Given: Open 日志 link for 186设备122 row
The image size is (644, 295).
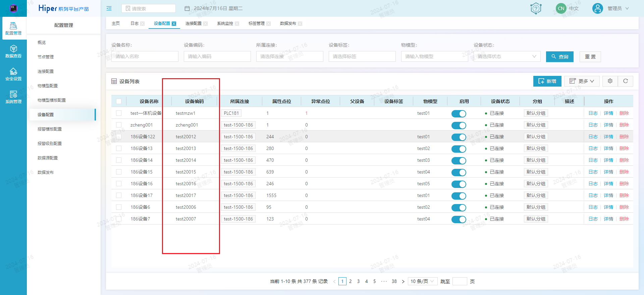Looking at the screenshot, I should [x=593, y=137].
